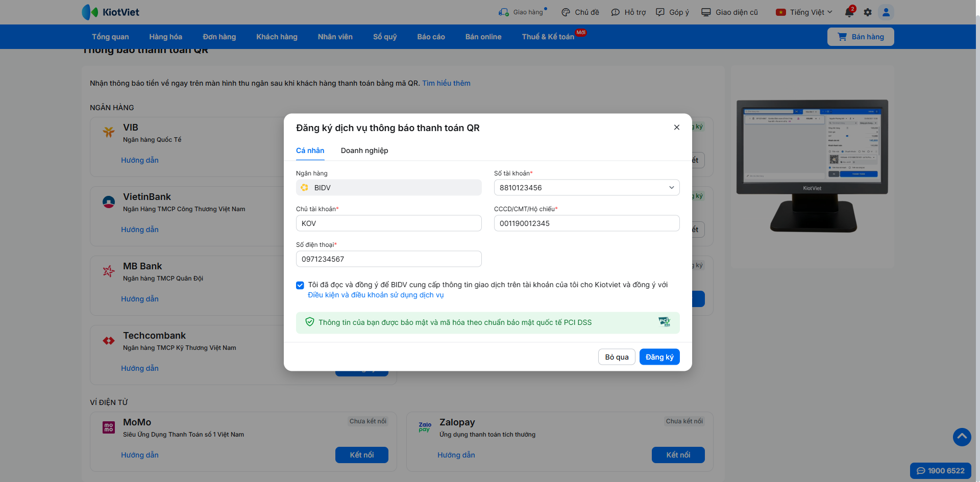Click the VIB bank logo
This screenshot has width=980, height=482.
click(109, 132)
